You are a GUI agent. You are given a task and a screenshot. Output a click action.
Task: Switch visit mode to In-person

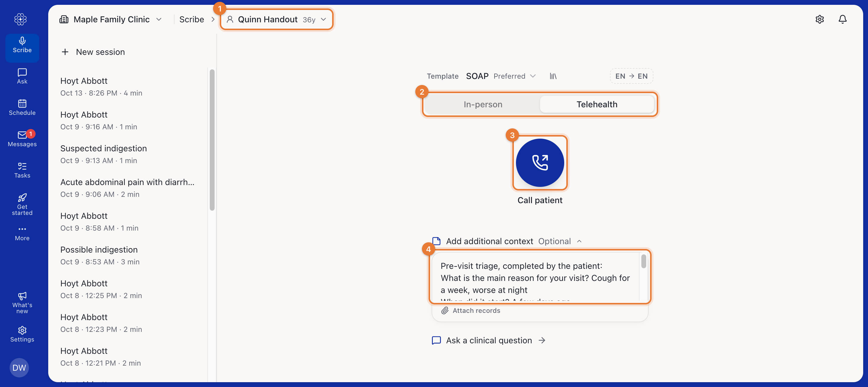[x=483, y=105]
